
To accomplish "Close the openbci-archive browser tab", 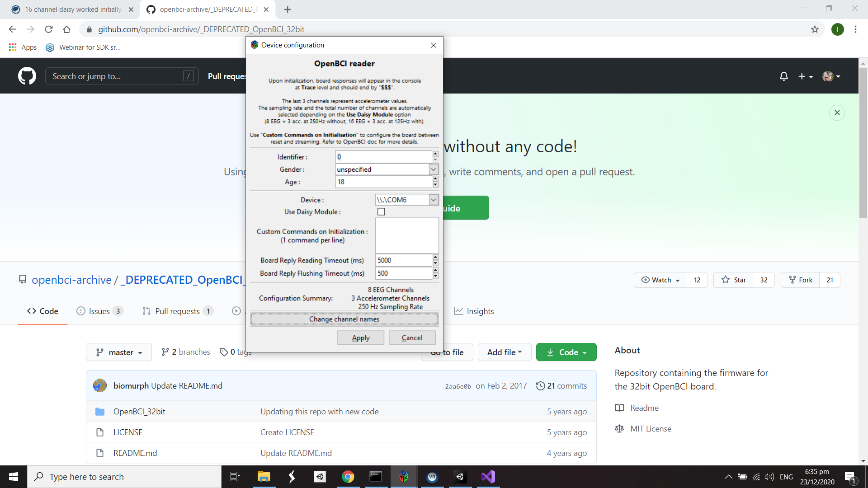I will [266, 9].
